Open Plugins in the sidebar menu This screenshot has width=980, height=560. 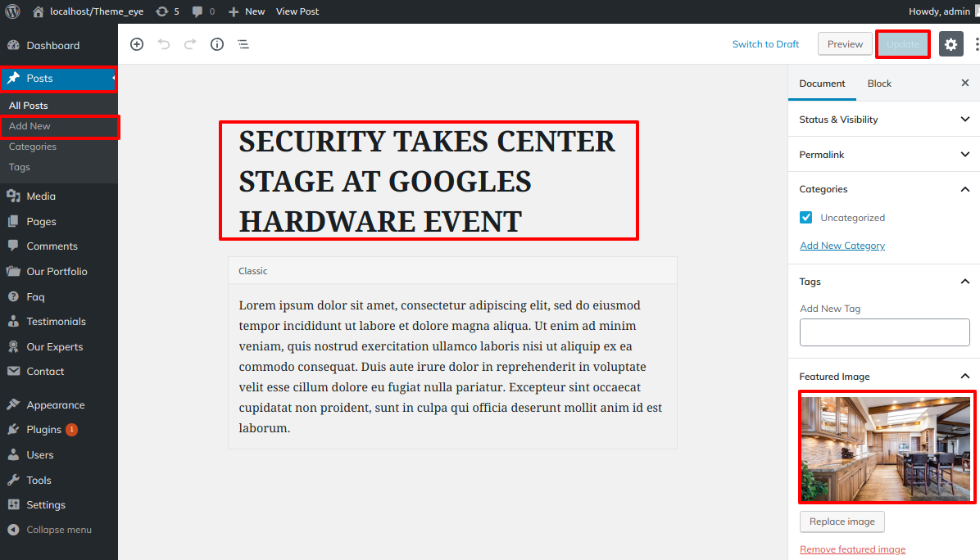click(x=43, y=430)
